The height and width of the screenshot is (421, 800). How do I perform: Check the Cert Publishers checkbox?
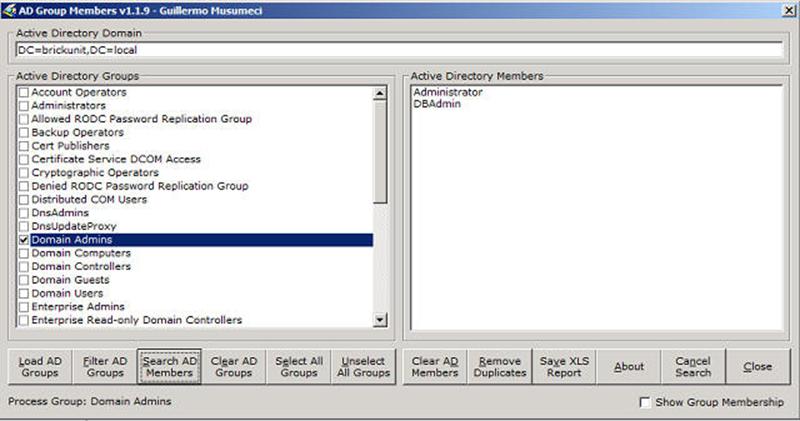click(x=23, y=146)
